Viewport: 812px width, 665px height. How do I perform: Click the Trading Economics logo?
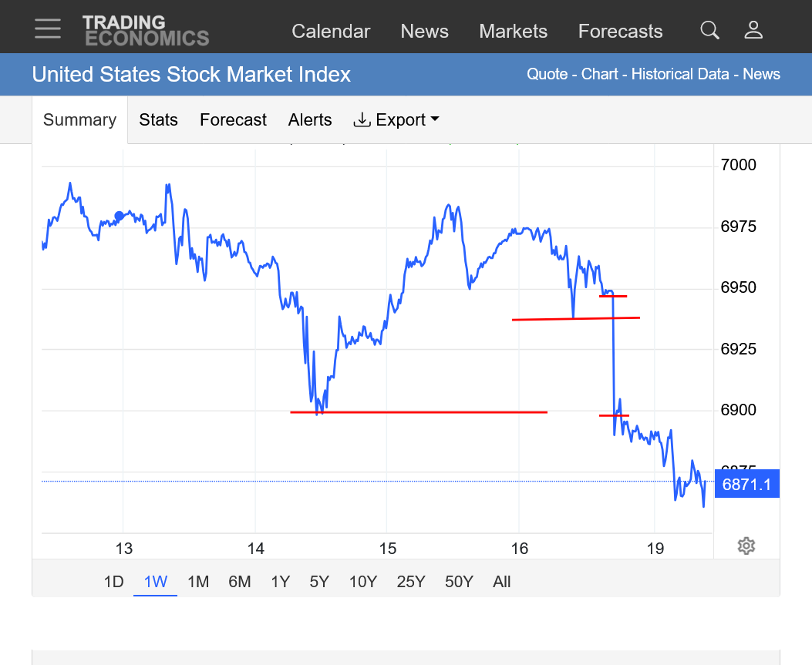pos(146,31)
